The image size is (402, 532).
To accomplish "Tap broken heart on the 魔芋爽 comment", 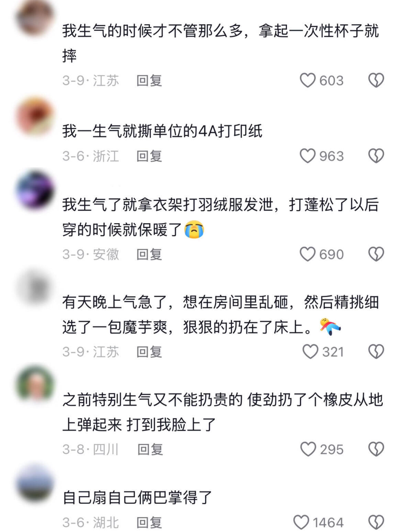I will [x=376, y=352].
